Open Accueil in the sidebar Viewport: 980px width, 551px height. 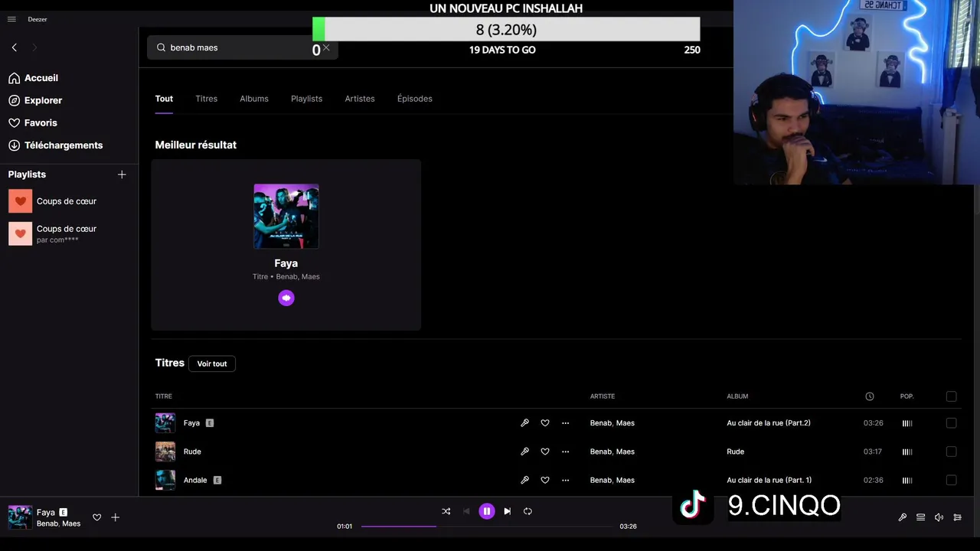point(33,78)
